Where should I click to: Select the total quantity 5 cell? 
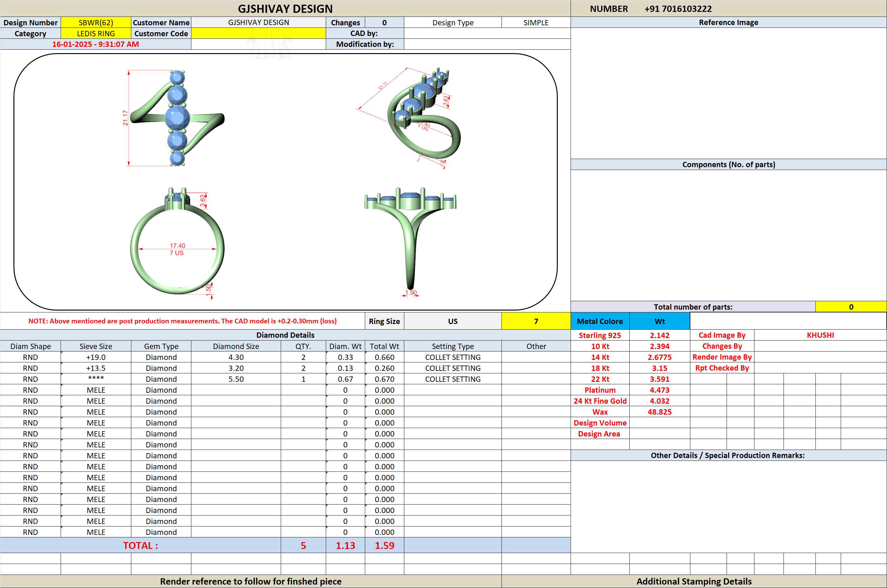(303, 545)
